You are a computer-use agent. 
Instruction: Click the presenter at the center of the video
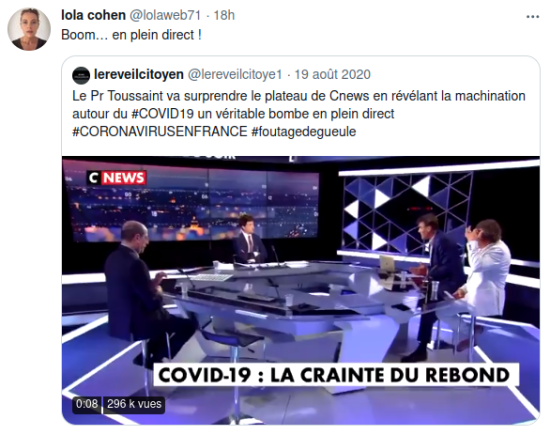(248, 240)
